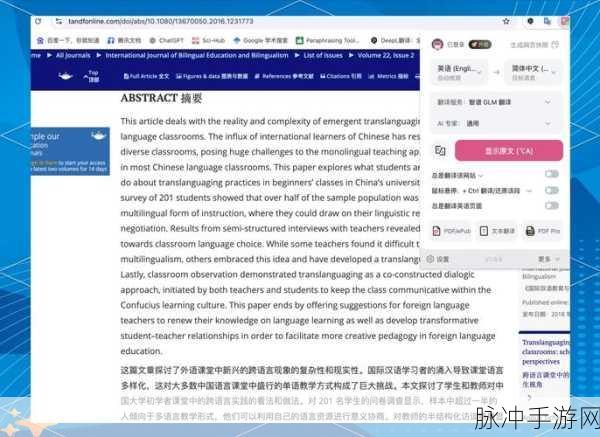Open the Translanguaging related article link

pyautogui.click(x=546, y=352)
